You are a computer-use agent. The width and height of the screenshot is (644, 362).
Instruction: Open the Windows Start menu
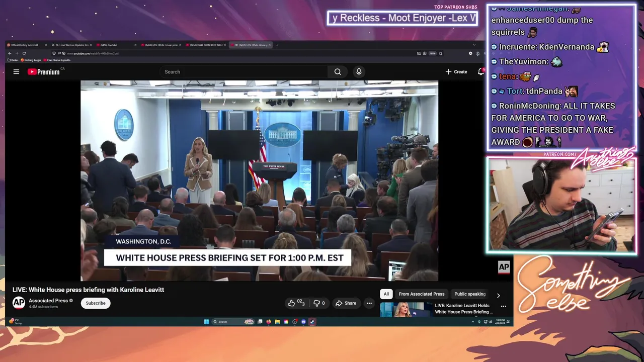(206, 322)
